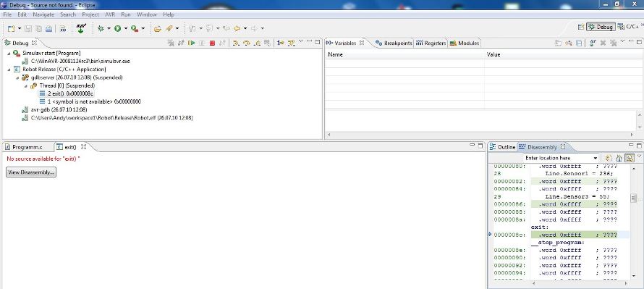Click the Print toolbar icon
The width and height of the screenshot is (644, 289).
point(49,28)
